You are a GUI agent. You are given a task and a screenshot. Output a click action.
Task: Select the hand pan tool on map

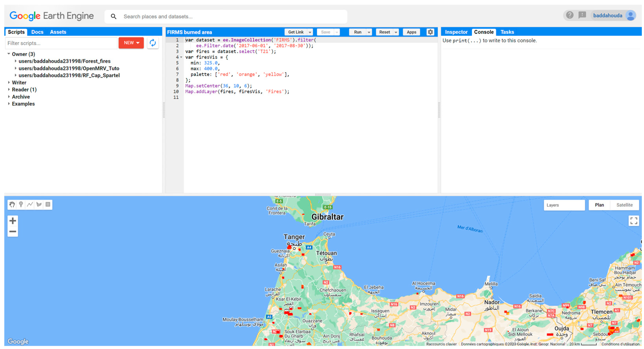[x=12, y=205]
